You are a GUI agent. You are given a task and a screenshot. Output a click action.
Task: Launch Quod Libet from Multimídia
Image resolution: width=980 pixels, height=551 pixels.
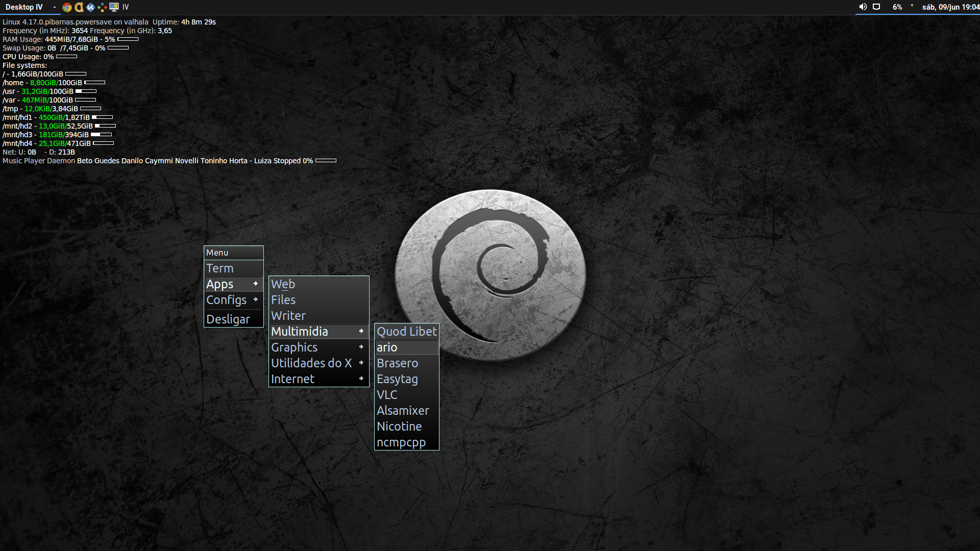click(x=407, y=331)
